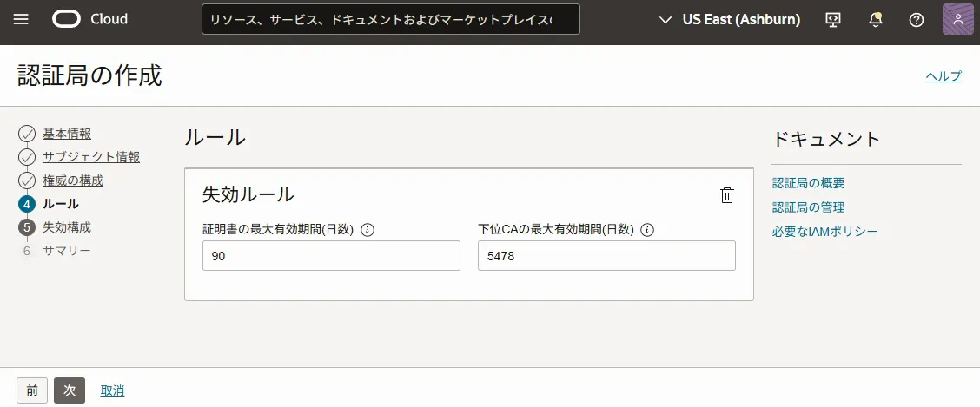Click the ドキュメント heading
Viewport: 980px width, 407px height.
point(826,139)
